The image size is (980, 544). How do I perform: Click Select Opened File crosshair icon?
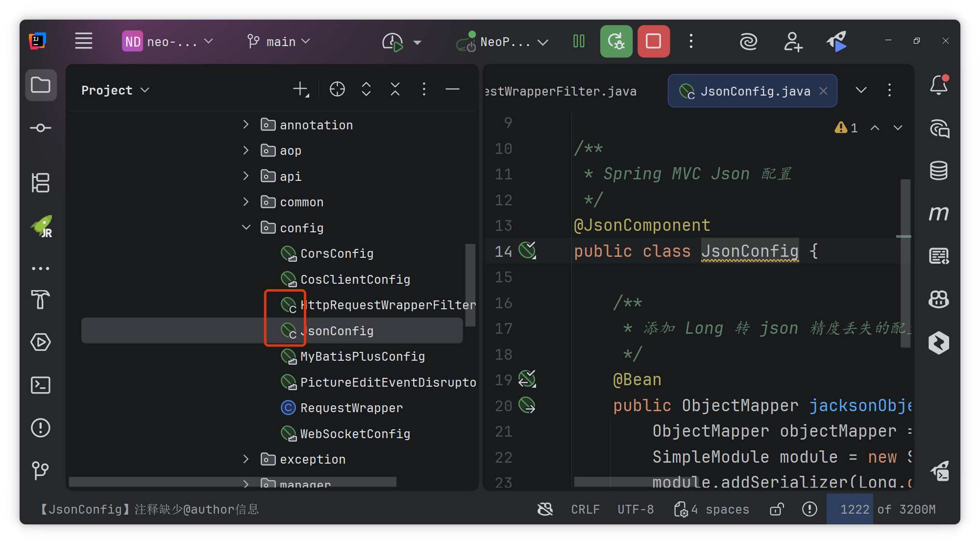(337, 89)
